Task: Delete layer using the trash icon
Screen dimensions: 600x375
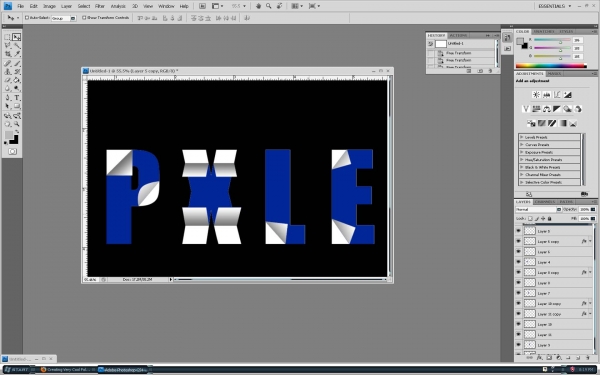Action: [588, 358]
